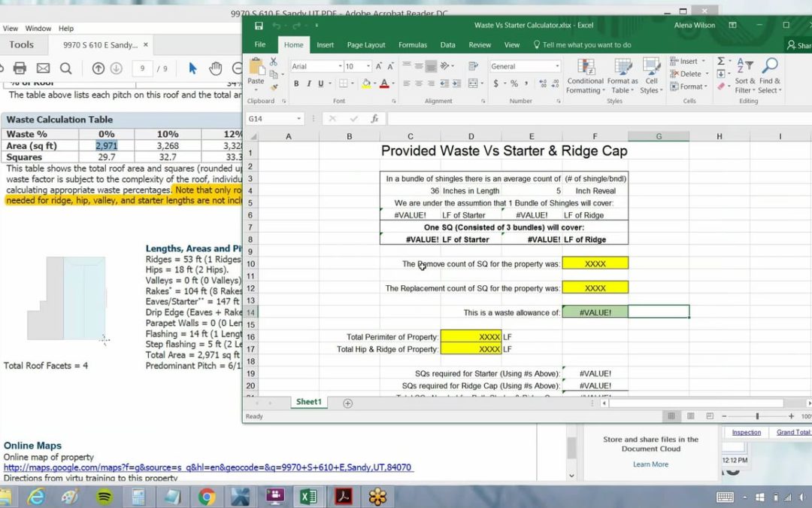Expand the Format as Table gallery
Screen dimensions: 812x508
coord(623,76)
